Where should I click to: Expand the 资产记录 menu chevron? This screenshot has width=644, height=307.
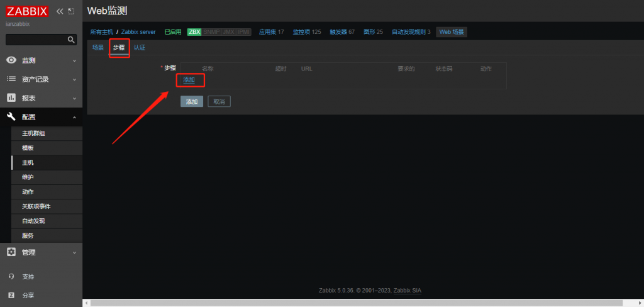point(74,80)
